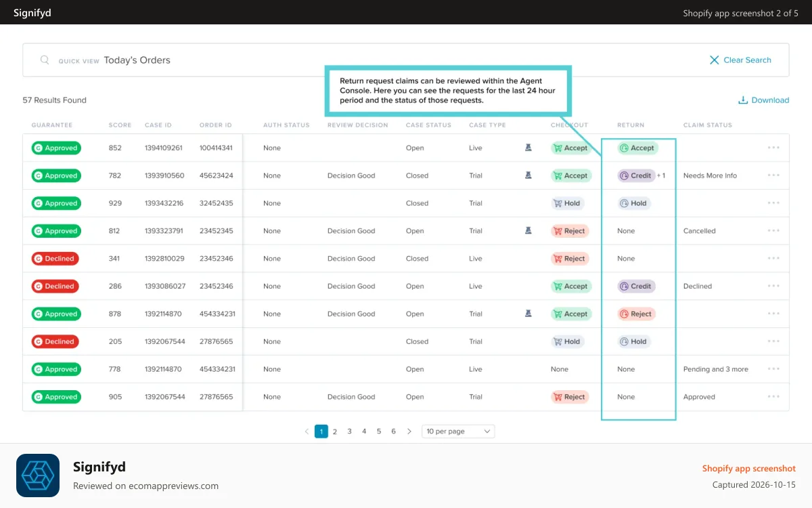The image size is (812, 508).
Task: Sort by the Case ID column header
Action: point(158,125)
